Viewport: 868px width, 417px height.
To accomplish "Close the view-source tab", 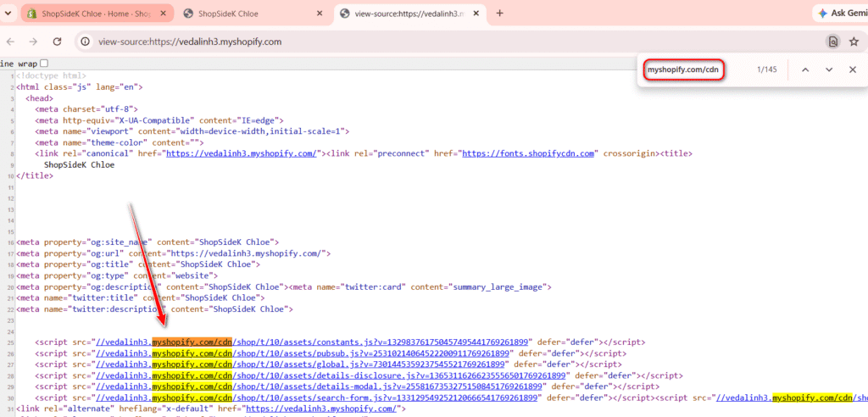I will click(x=476, y=14).
